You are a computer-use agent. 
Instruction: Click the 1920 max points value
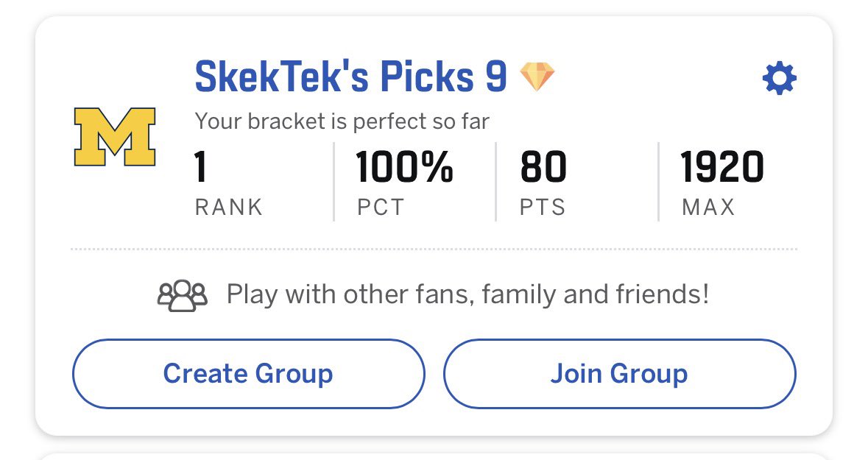[x=722, y=168]
